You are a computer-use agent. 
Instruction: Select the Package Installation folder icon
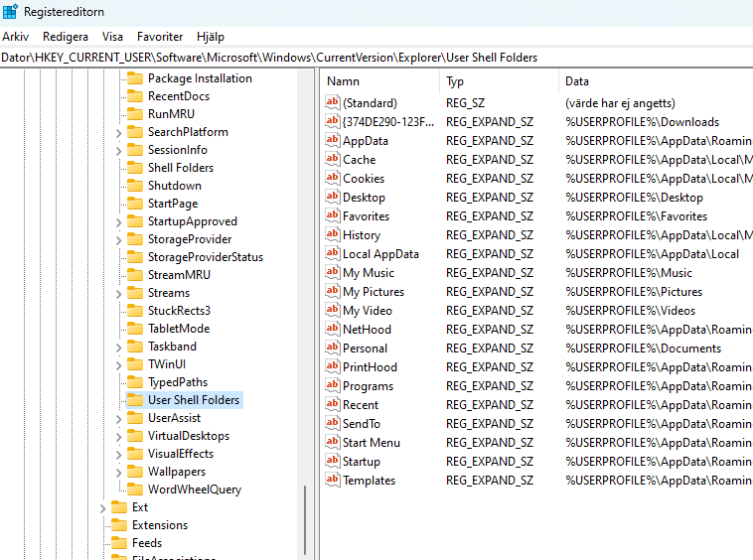click(135, 78)
